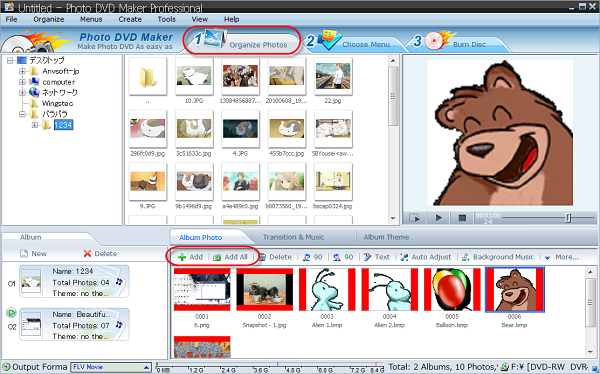Select album photo 0006 Bear.bmp
This screenshot has width=600, height=374.
(x=515, y=289)
